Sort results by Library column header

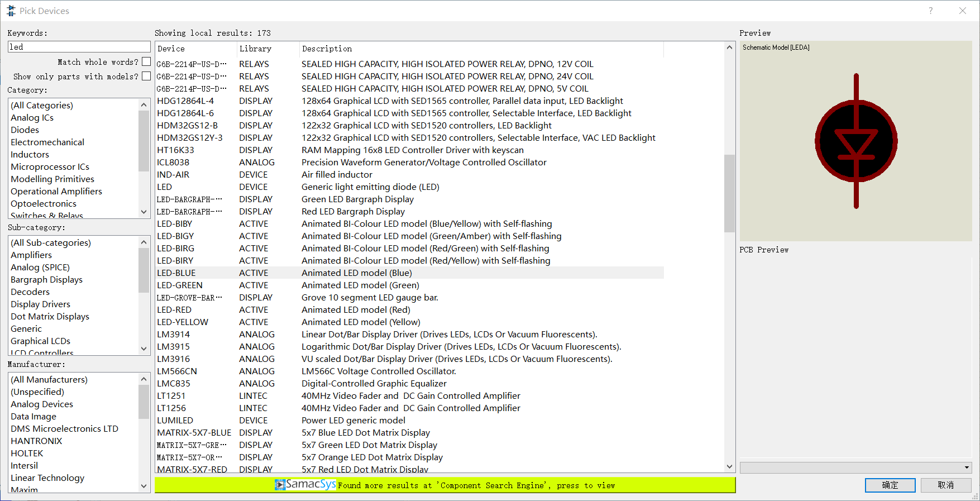[x=268, y=49]
